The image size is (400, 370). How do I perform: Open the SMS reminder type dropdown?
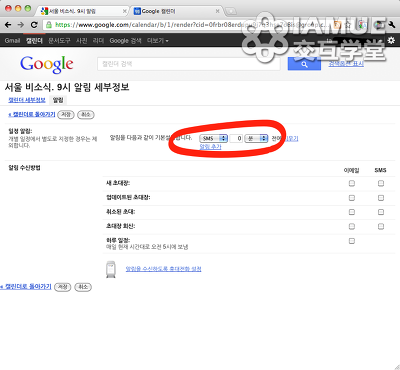214,138
